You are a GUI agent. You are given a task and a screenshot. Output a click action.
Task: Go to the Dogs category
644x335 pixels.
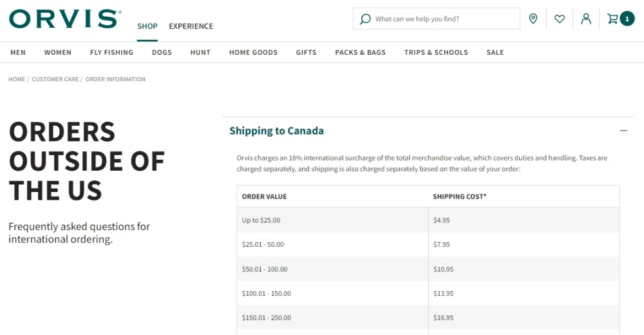pyautogui.click(x=162, y=52)
